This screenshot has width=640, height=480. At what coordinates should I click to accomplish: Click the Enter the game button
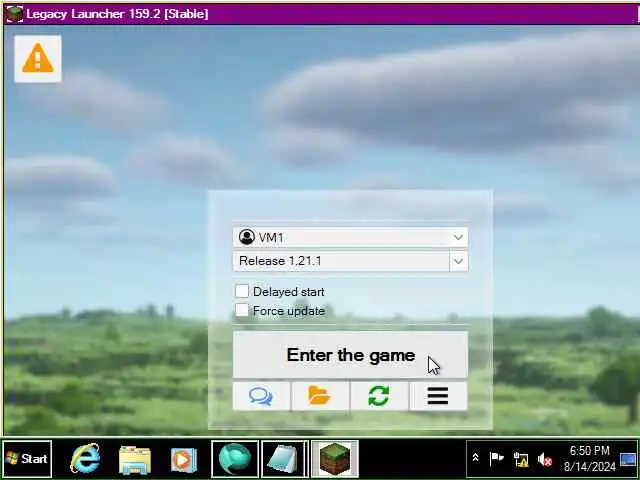[350, 355]
